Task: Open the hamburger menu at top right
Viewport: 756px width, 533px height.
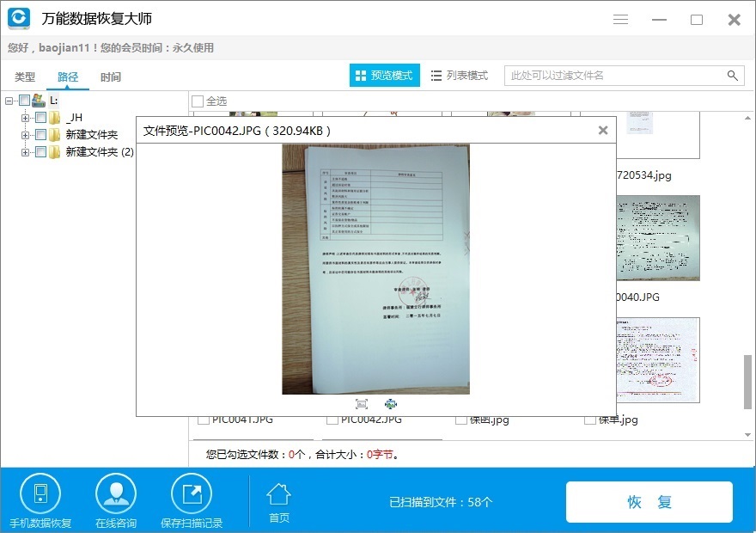Action: click(x=620, y=19)
